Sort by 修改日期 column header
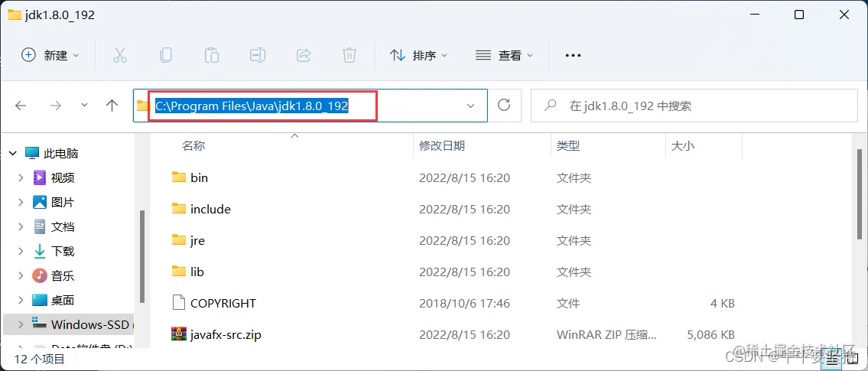This screenshot has height=371, width=868. [442, 145]
